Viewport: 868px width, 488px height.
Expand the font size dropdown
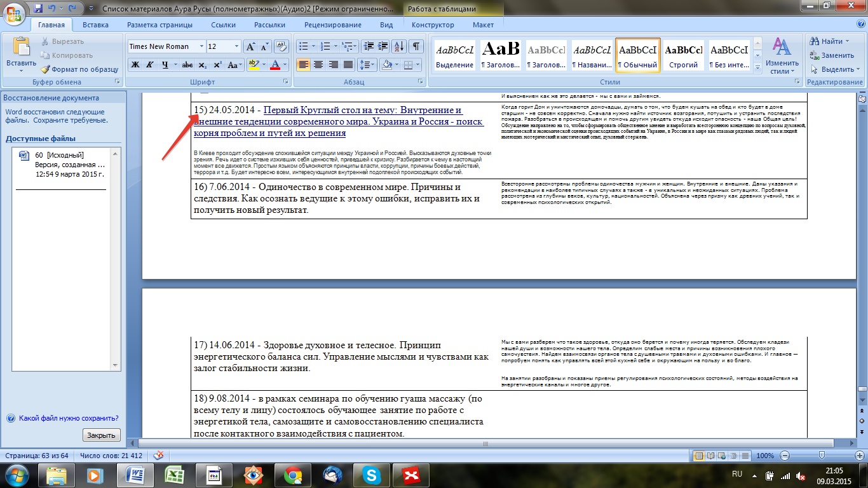click(x=237, y=46)
